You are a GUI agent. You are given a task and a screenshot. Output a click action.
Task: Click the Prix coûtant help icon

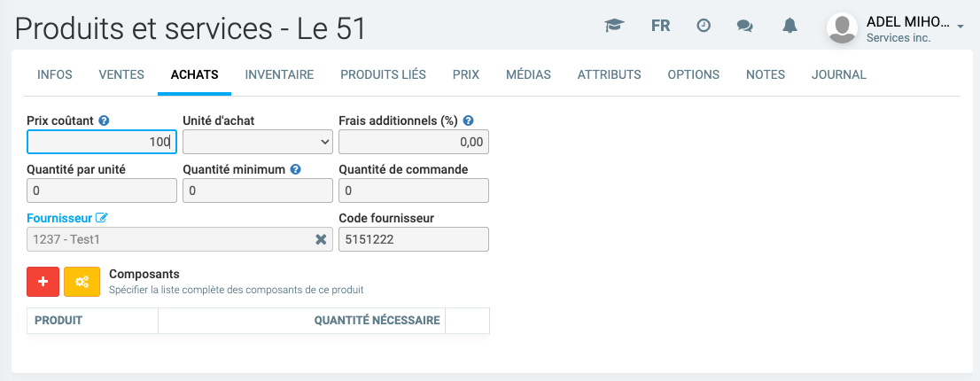click(104, 121)
